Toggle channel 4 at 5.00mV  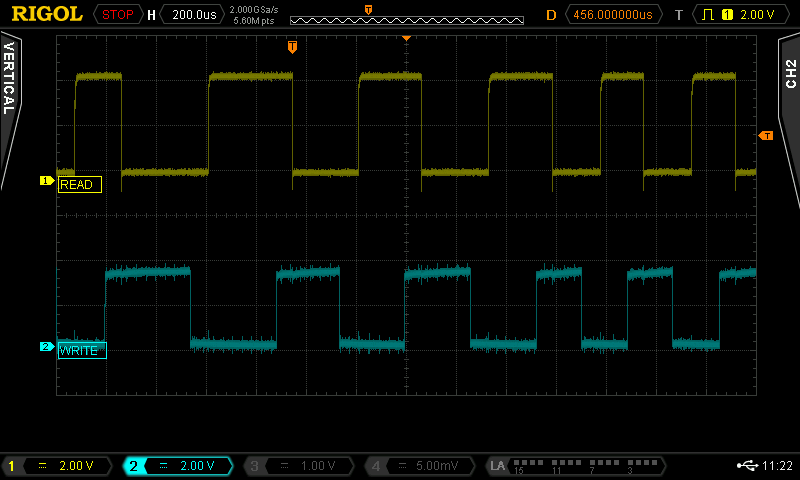tap(419, 466)
